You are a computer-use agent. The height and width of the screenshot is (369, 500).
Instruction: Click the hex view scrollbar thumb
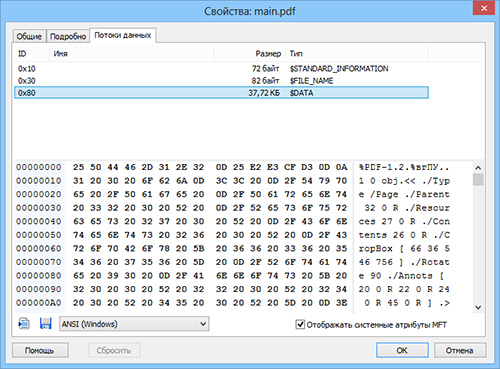tap(478, 179)
